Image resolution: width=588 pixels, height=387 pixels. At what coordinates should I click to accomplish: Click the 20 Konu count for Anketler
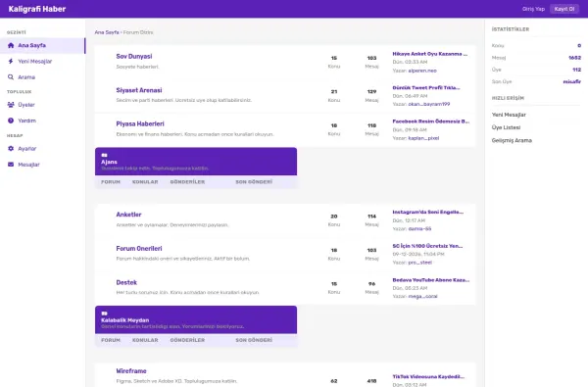pyautogui.click(x=334, y=217)
